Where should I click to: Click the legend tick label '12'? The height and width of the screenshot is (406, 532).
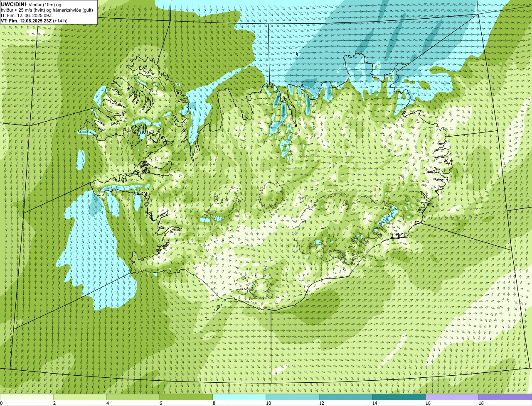[x=322, y=403]
